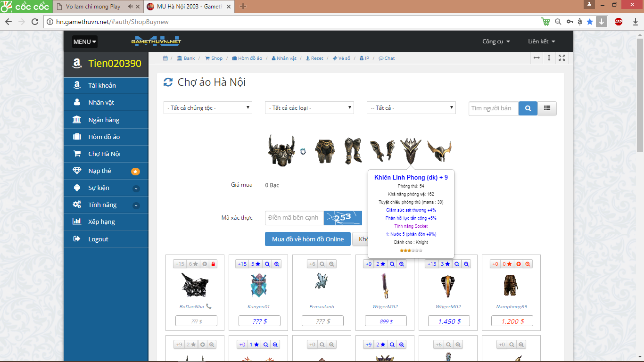
Task: Click the magnifier icon on Kunyeu01's item
Action: (x=267, y=264)
